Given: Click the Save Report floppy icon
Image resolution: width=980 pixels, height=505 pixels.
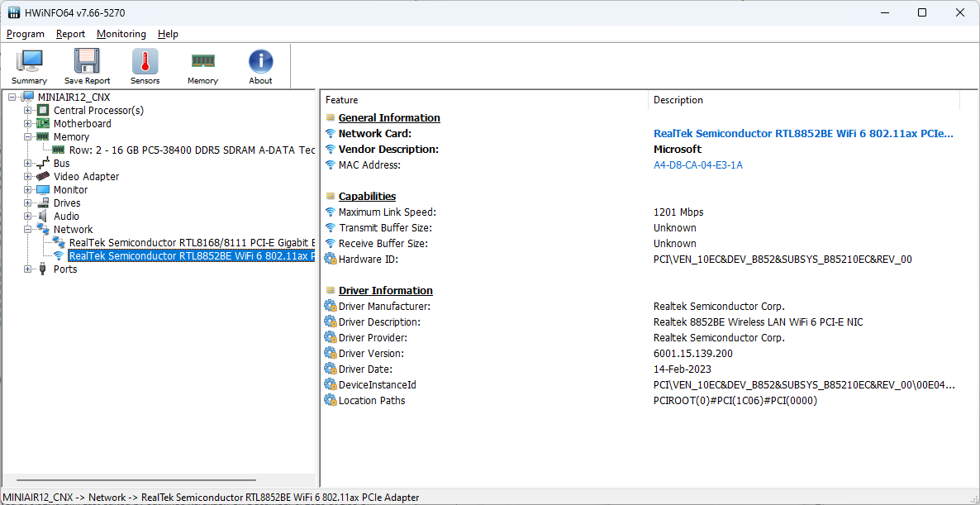Looking at the screenshot, I should (87, 61).
